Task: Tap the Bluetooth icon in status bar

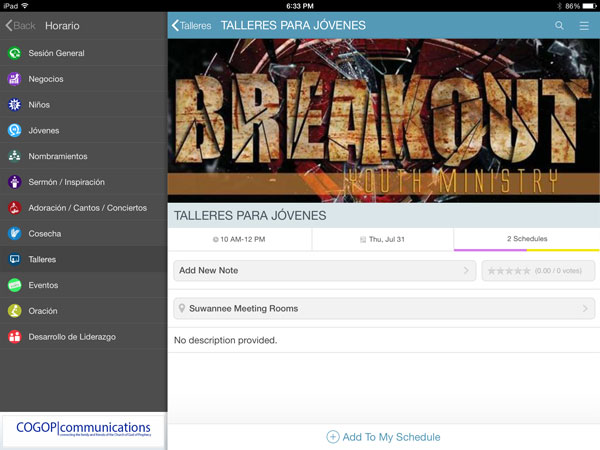Action: coord(559,6)
